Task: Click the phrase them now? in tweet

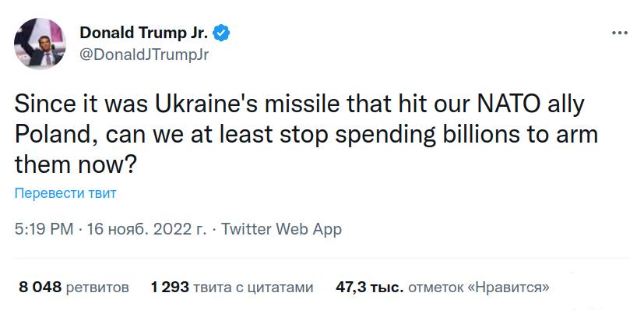Action: click(x=76, y=165)
